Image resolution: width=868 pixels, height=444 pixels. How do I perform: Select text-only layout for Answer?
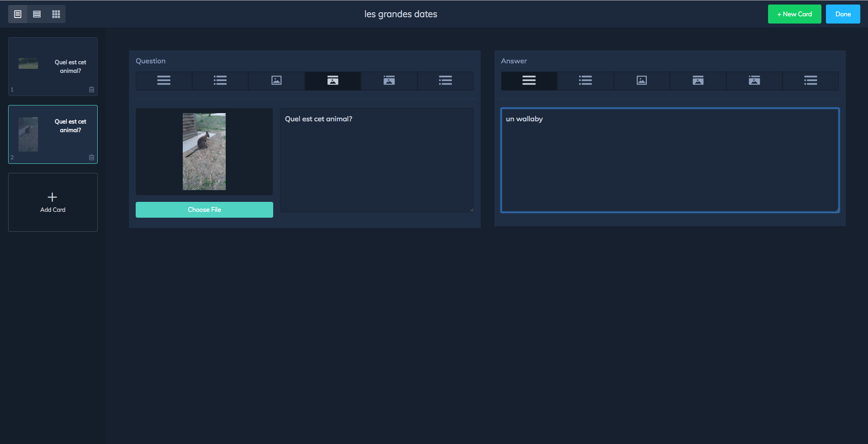(x=529, y=81)
